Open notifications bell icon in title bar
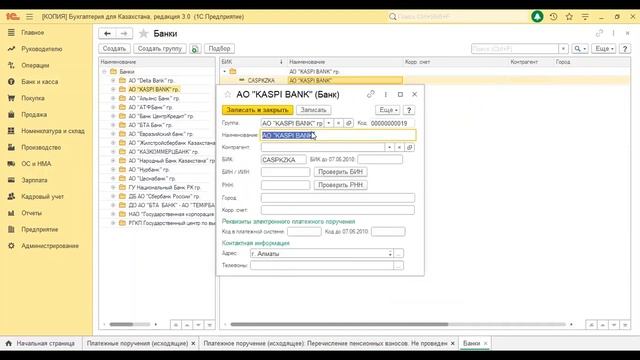The width and height of the screenshot is (640, 360). coord(537,17)
